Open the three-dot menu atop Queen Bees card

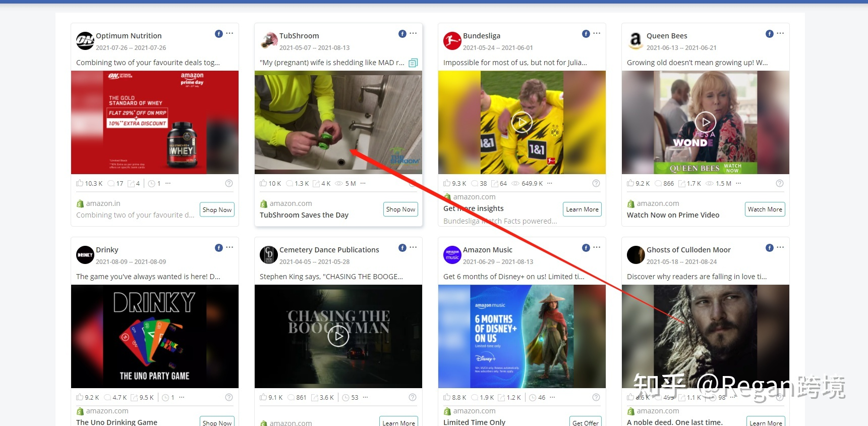click(780, 33)
